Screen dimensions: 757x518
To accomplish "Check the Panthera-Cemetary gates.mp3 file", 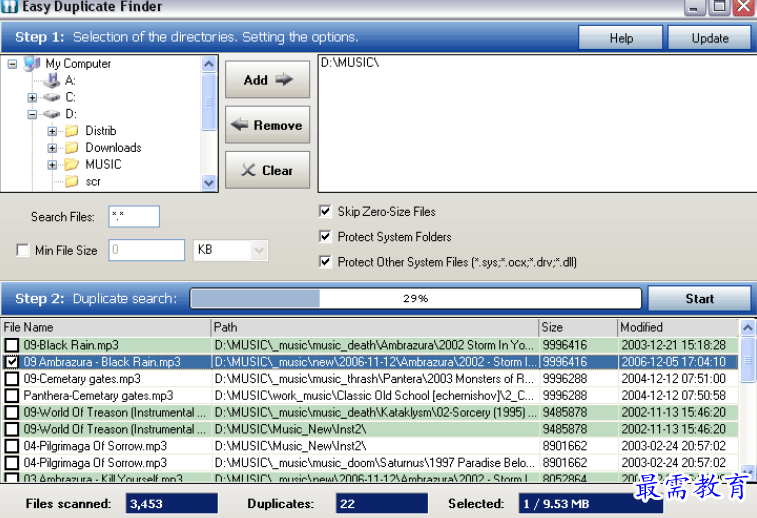I will [12, 396].
